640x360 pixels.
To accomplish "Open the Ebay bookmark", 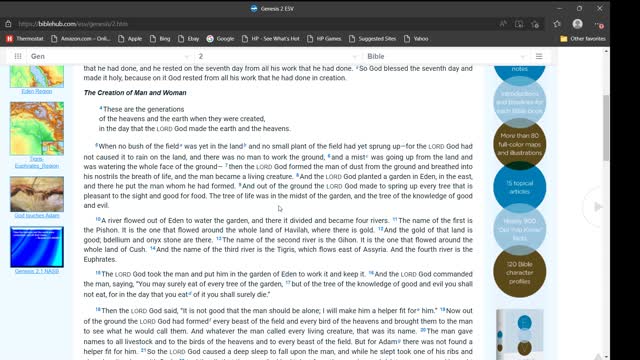I will pyautogui.click(x=189, y=39).
